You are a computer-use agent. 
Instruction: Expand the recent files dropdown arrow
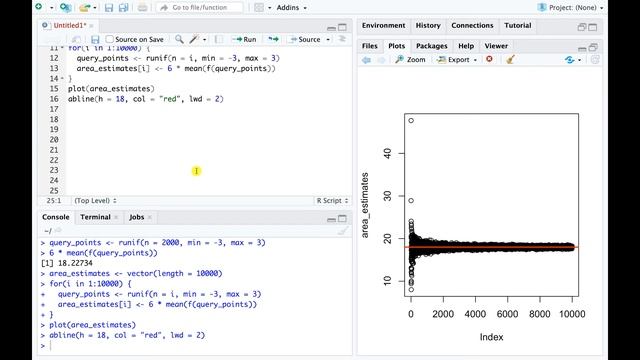[x=95, y=8]
